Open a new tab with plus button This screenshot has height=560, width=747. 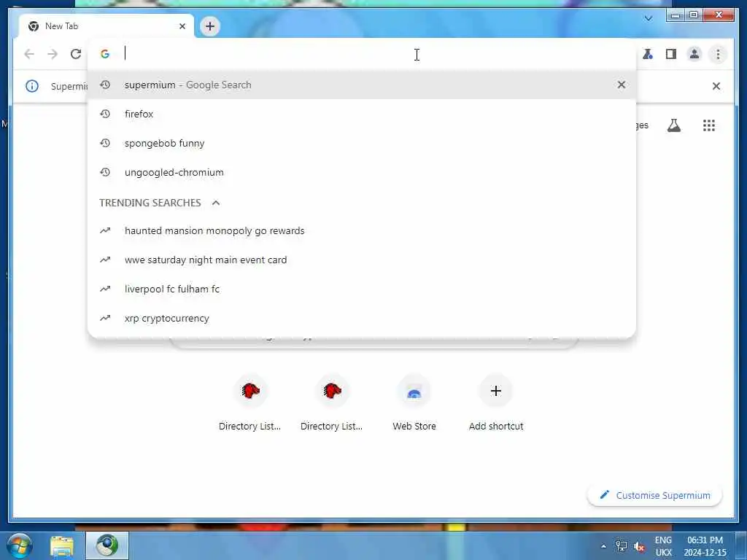tap(210, 26)
